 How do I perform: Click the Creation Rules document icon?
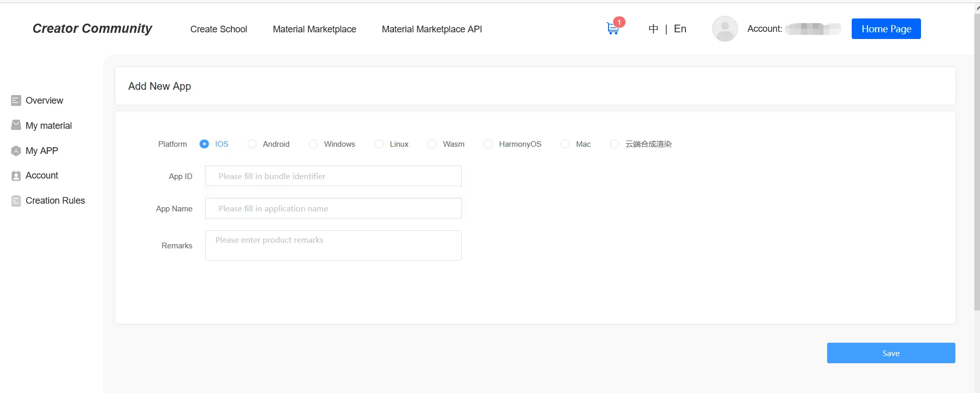[x=16, y=201]
